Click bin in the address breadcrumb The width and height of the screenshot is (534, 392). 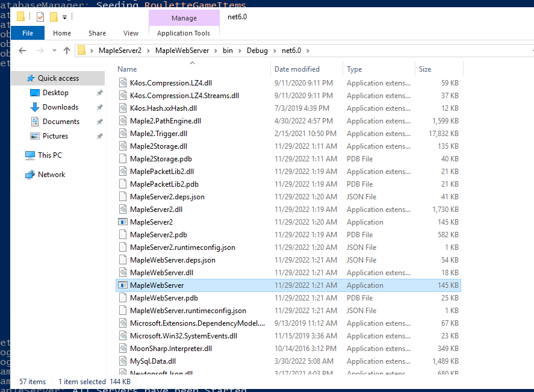pyautogui.click(x=228, y=51)
